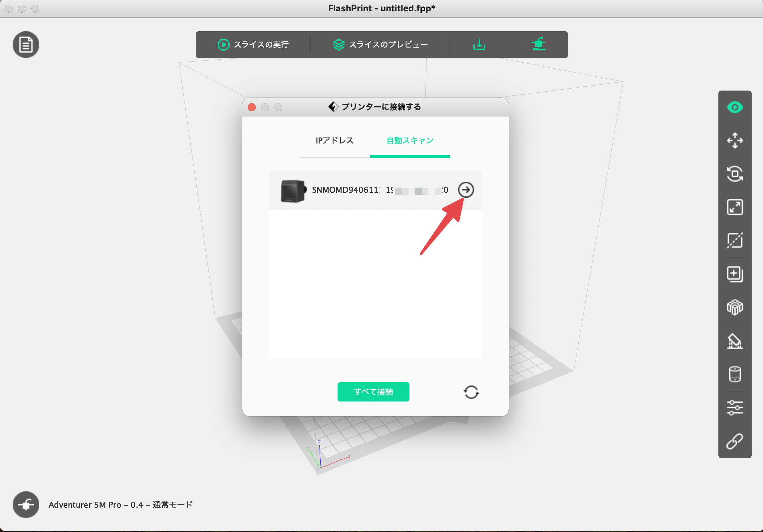
Task: Click the duplicate model plus icon
Action: [x=735, y=274]
